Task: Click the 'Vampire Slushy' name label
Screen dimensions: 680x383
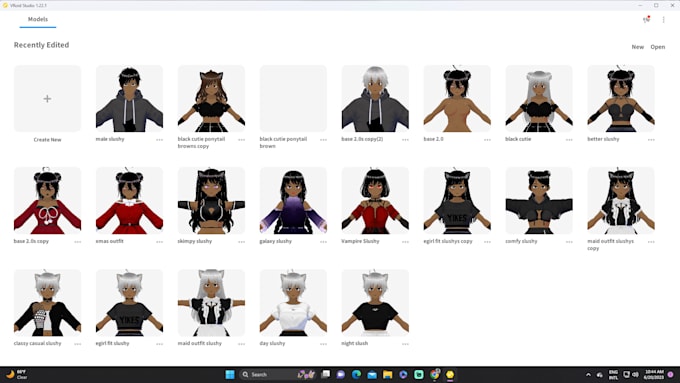Action: [360, 241]
